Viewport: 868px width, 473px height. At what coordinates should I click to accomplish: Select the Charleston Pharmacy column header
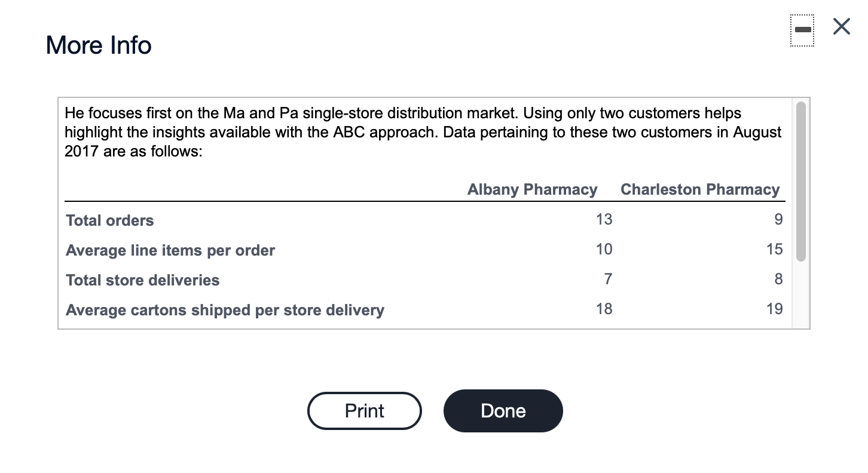(x=700, y=189)
